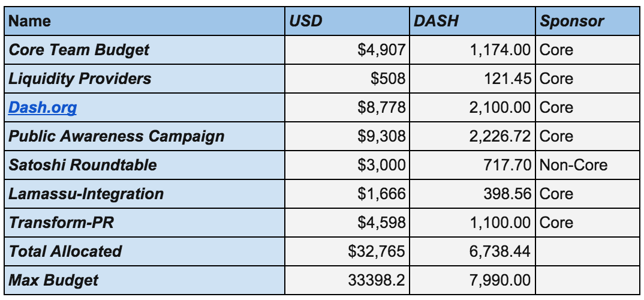The height and width of the screenshot is (300, 644).
Task: Open the Dash.org hyperlink
Action: 43,107
